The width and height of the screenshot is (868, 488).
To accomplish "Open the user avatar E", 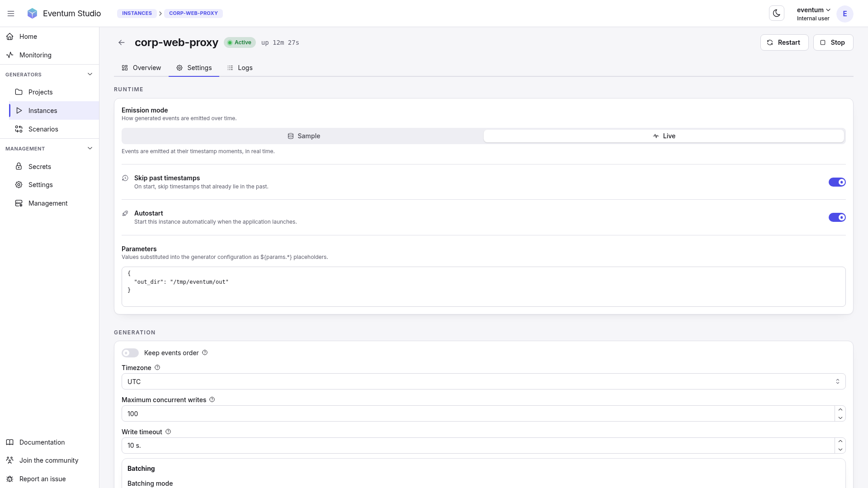I will tap(844, 14).
